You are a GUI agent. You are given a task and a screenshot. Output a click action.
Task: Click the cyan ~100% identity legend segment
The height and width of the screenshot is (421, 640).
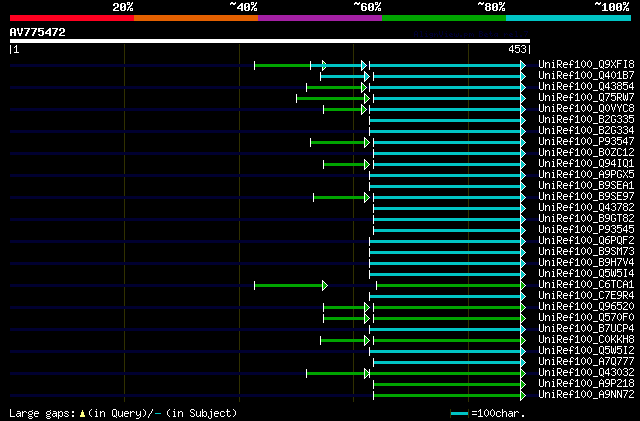[568, 18]
